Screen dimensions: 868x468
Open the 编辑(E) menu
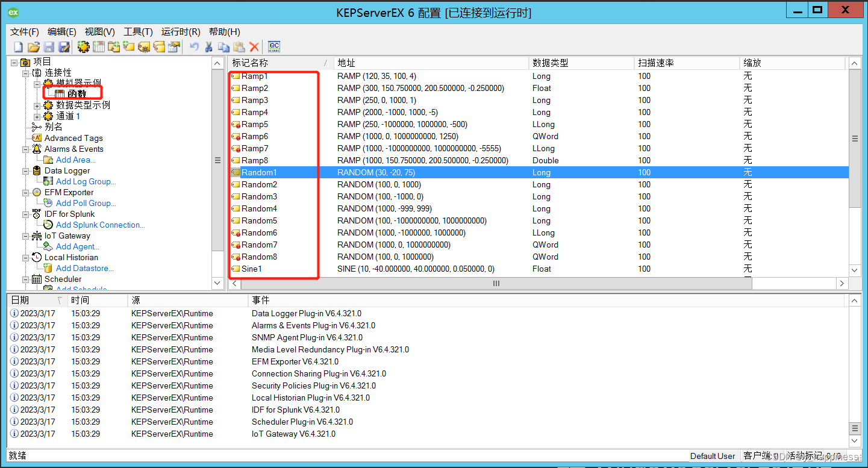click(x=62, y=32)
